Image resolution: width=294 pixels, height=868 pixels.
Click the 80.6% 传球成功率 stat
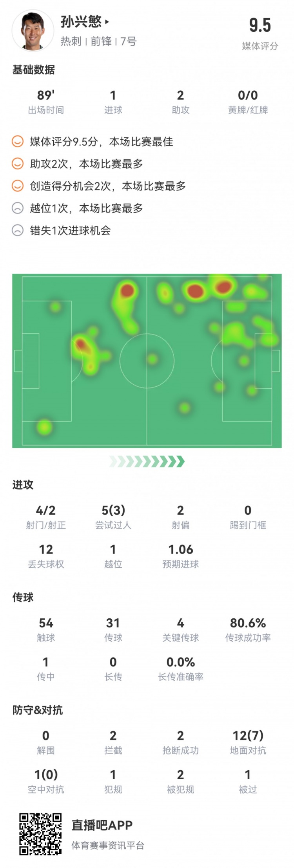click(248, 623)
